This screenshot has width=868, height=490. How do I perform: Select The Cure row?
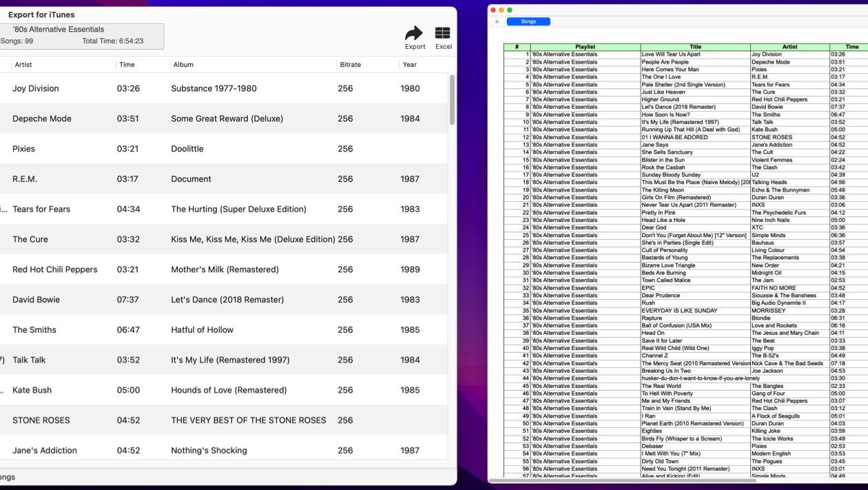[224, 239]
